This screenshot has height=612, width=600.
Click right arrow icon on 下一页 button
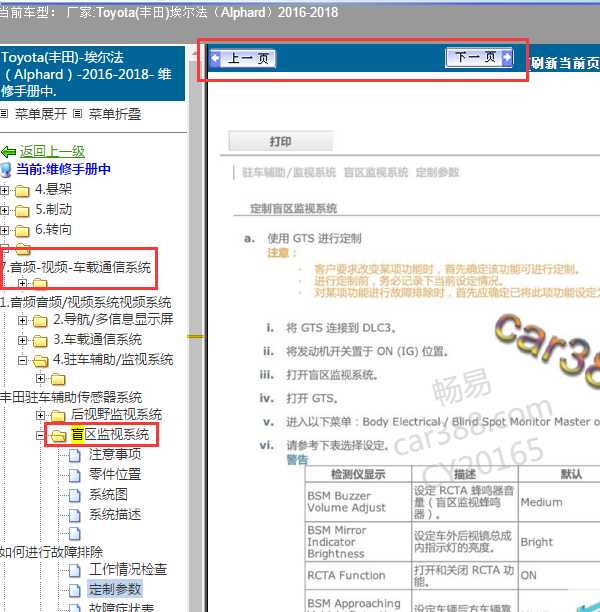(507, 58)
